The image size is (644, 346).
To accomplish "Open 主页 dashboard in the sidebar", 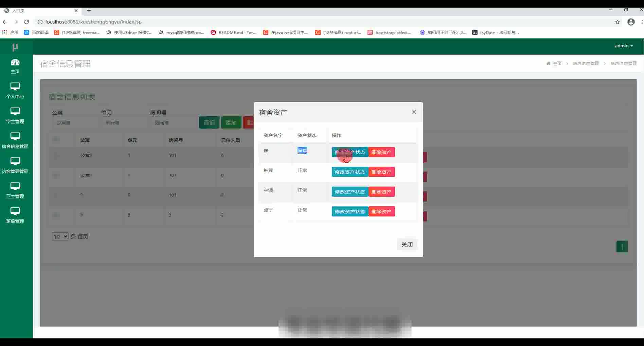I will [x=15, y=66].
